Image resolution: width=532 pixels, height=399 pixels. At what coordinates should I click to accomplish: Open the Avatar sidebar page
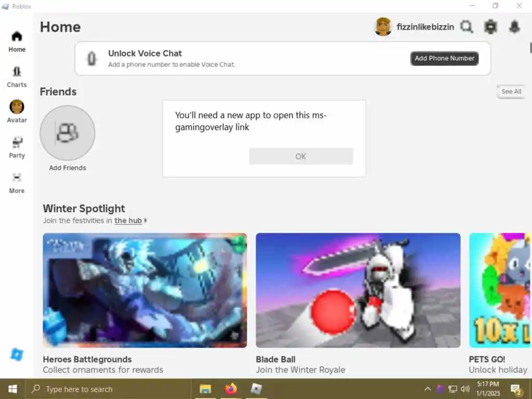click(17, 112)
